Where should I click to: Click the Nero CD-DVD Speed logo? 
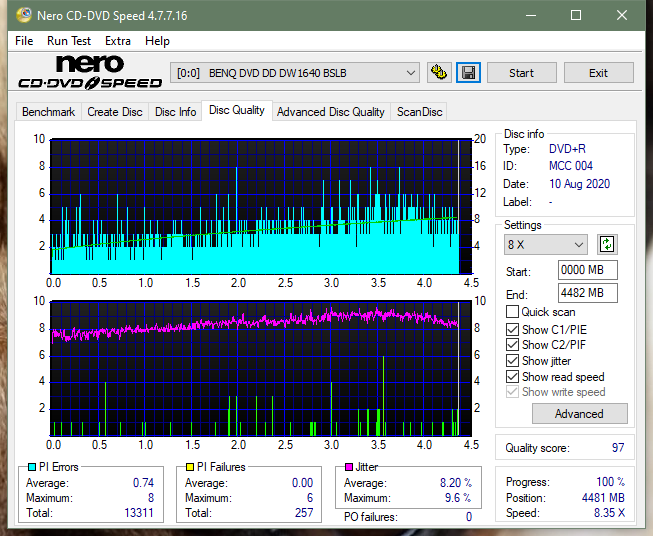(x=90, y=72)
